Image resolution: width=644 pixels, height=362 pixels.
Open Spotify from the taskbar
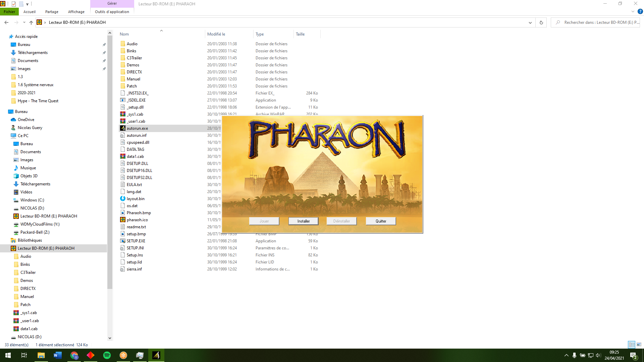tap(107, 355)
